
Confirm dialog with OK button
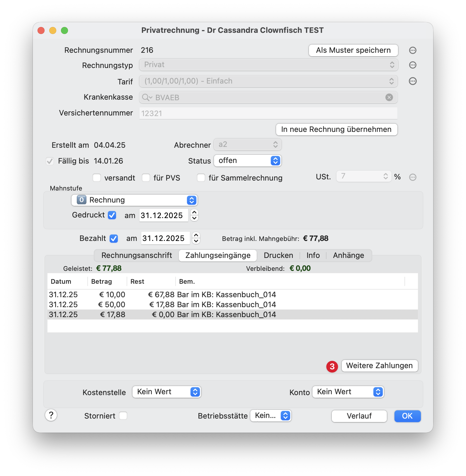pyautogui.click(x=407, y=416)
